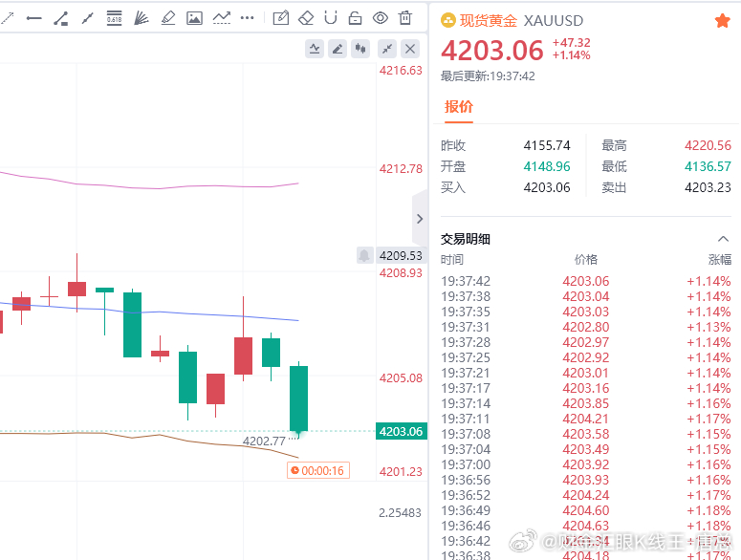The image size is (741, 560).
Task: Close the chart panel with X
Action: click(410, 49)
